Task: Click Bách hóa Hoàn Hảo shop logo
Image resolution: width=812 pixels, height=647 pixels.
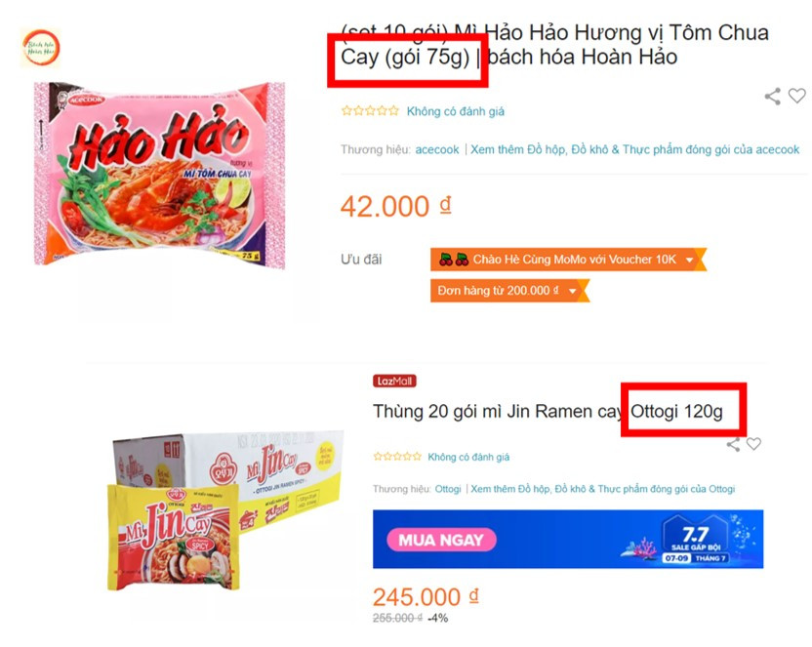Action: coord(40,48)
